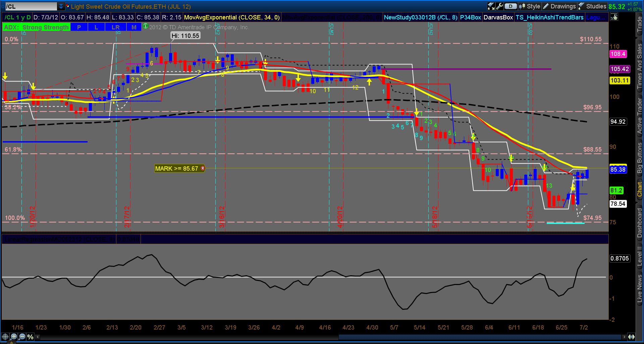Select the MovAvgExponential (CLOSE, 34, 0) study label
Image resolution: width=644 pixels, height=344 pixels.
point(232,17)
